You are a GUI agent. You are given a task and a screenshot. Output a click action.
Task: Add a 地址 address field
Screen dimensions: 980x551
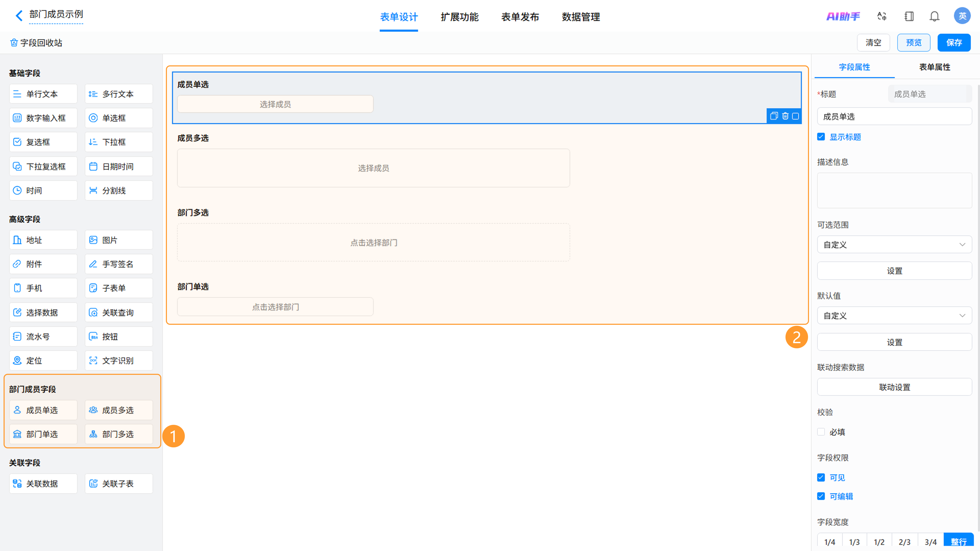43,240
